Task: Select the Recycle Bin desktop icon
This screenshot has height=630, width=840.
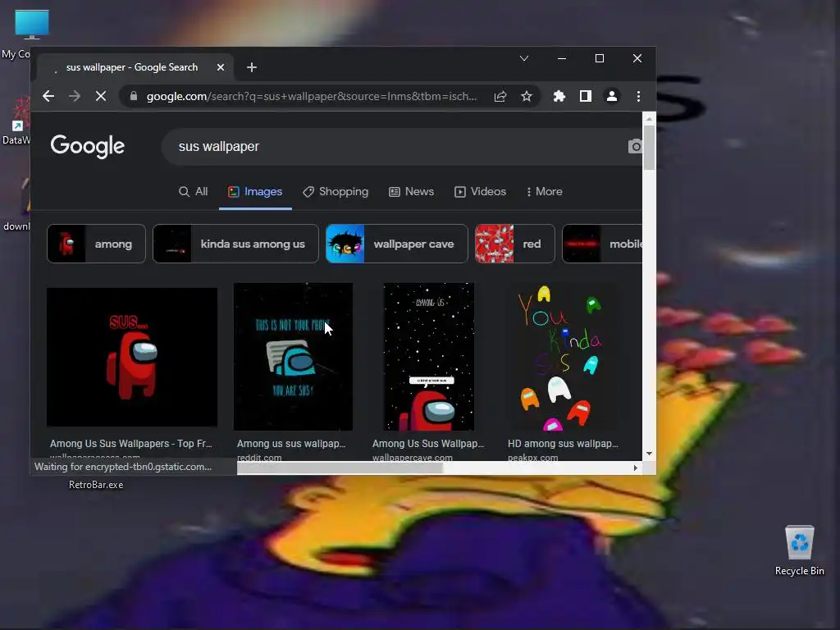Action: 799,550
